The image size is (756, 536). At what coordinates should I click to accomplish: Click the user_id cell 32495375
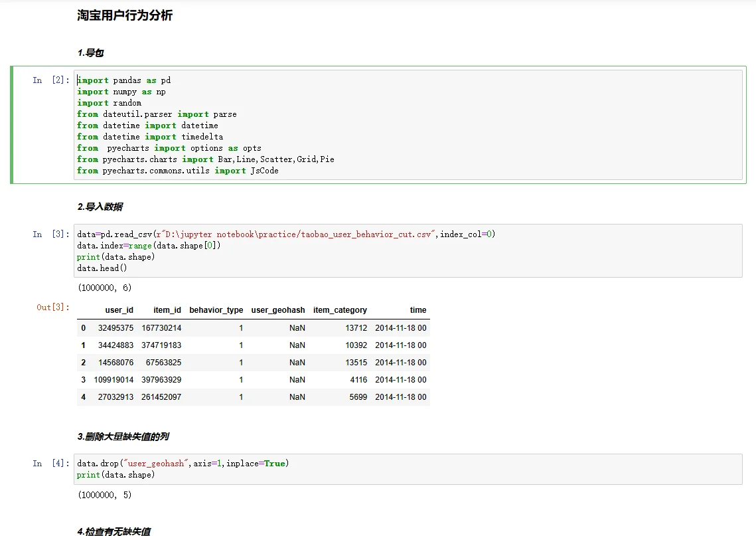[x=115, y=328]
